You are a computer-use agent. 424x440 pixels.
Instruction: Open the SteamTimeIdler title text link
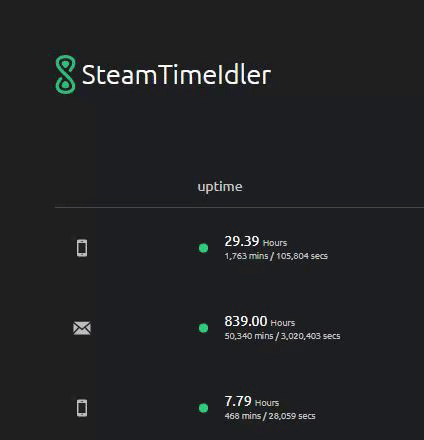[176, 75]
